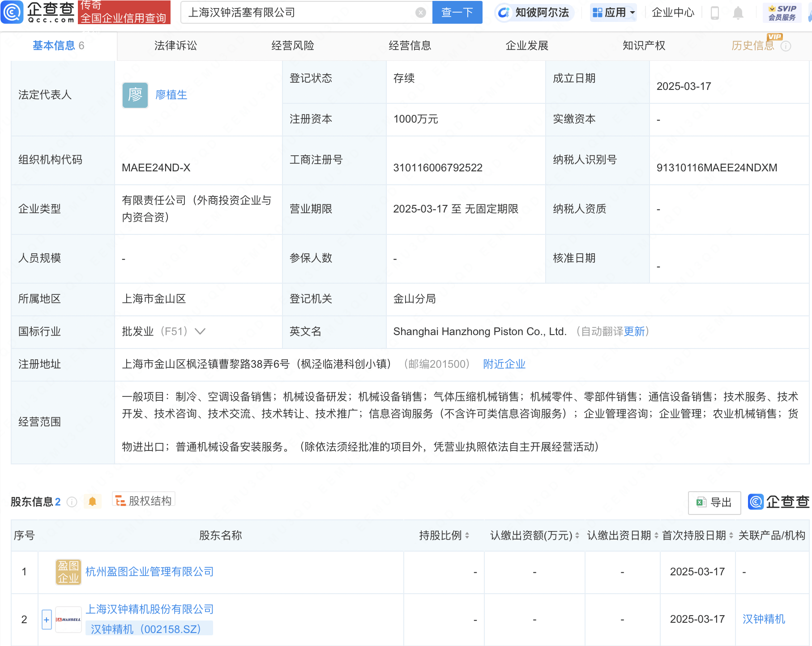Expand shareholder row 2 with plus icon
This screenshot has width=812, height=646.
click(47, 620)
